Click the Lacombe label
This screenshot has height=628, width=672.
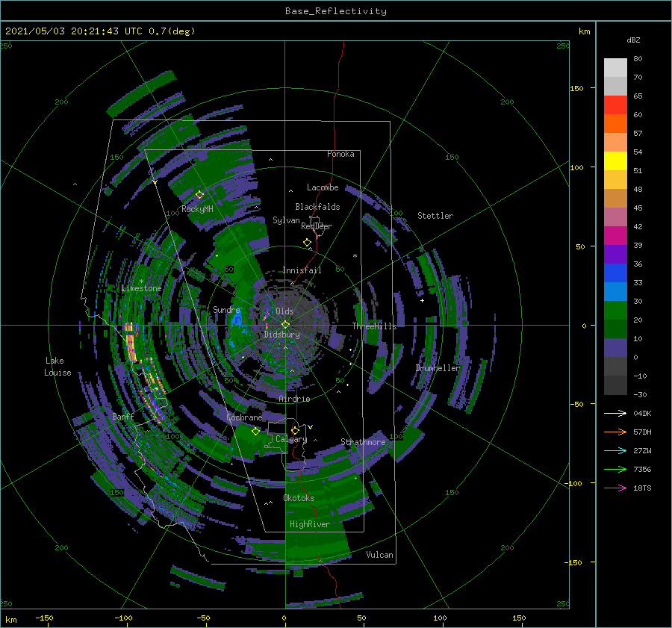click(x=323, y=187)
